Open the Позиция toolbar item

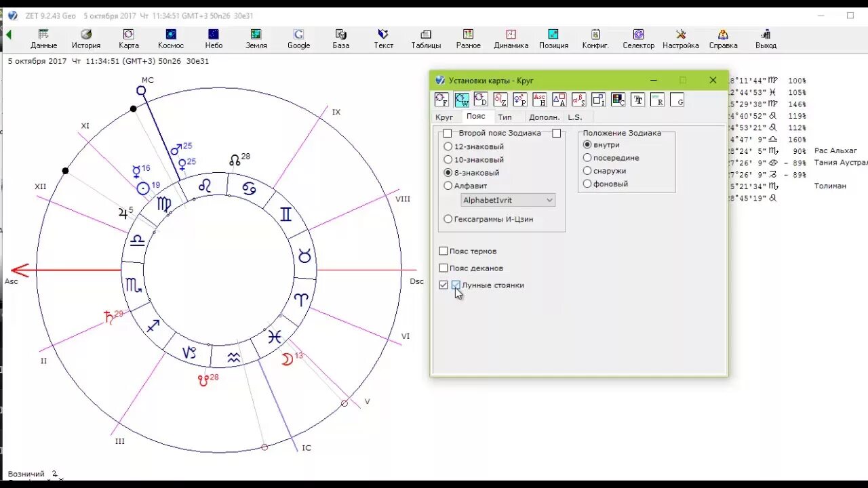point(553,39)
